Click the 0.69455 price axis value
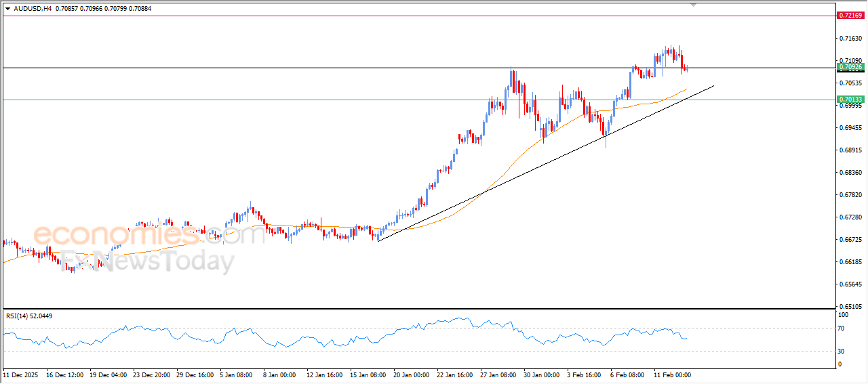The height and width of the screenshot is (384, 868). 850,128
